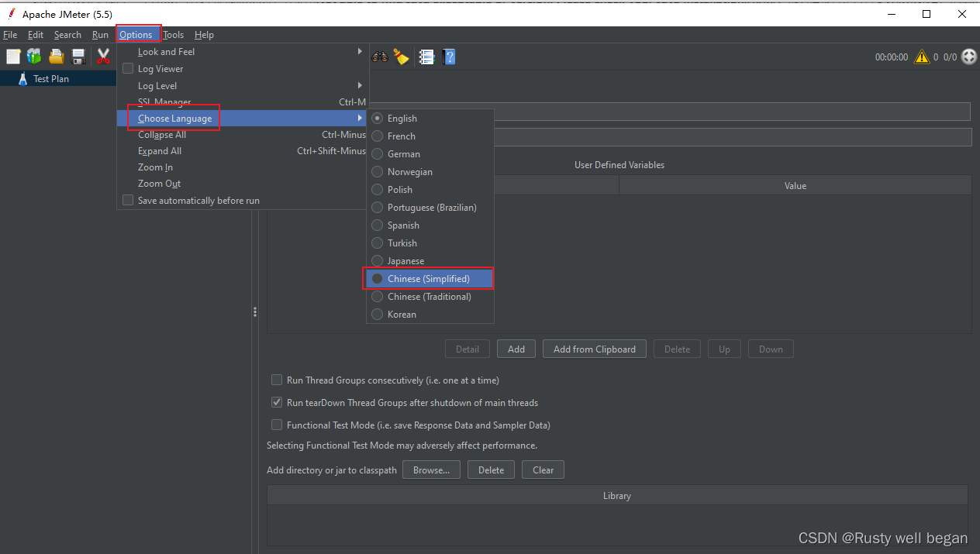This screenshot has height=554, width=980.
Task: Click the Library column header
Action: pos(617,496)
